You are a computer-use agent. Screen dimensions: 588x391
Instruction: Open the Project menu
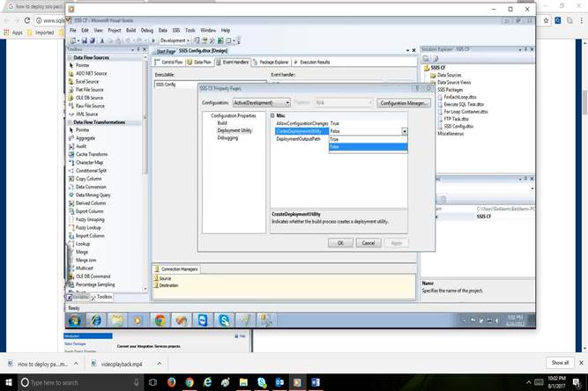(x=115, y=30)
